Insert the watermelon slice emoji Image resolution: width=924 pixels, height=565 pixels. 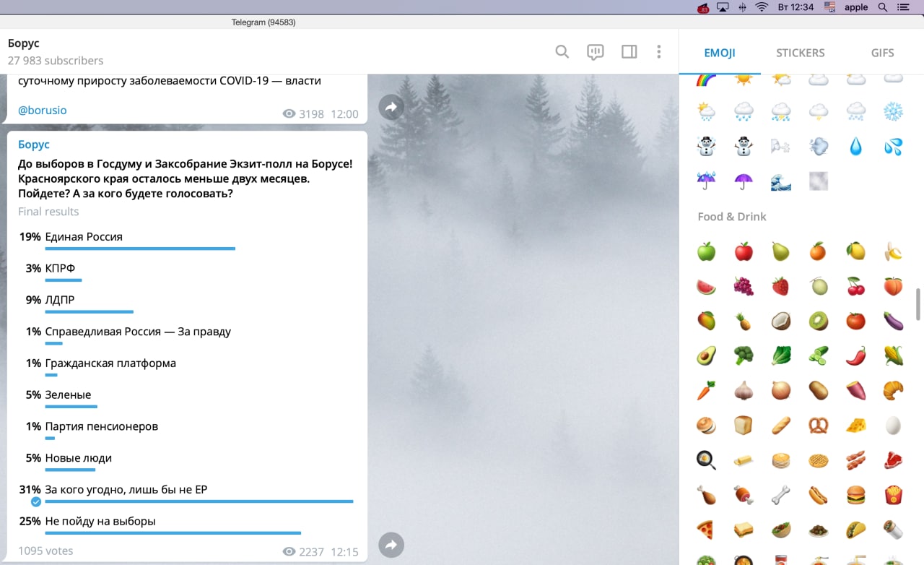(706, 286)
